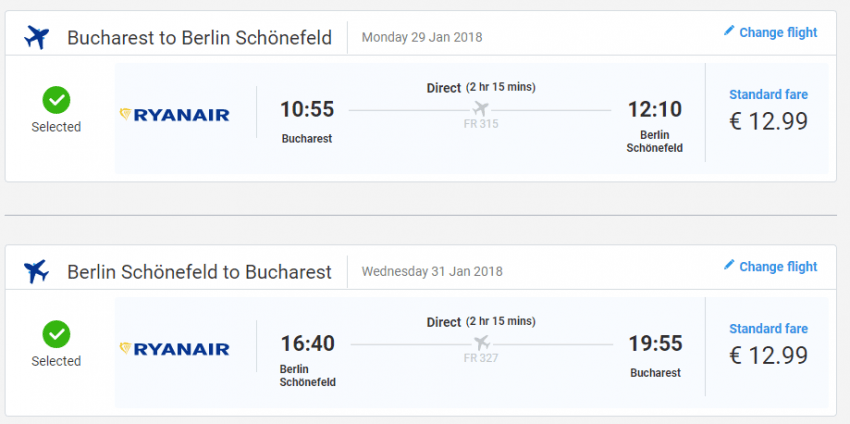Viewport: 850px width, 424px height.
Task: Toggle the green Selected checkmark for return flight
Action: (56, 334)
